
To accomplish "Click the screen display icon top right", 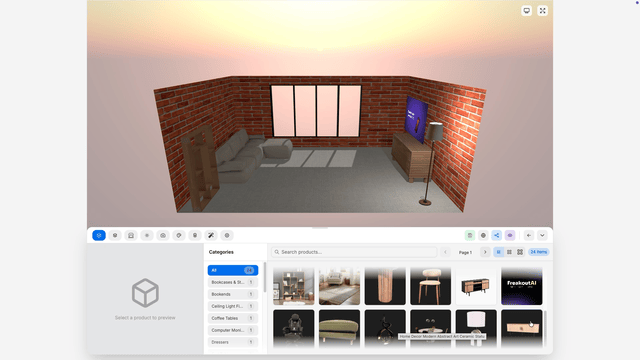I will point(527,11).
